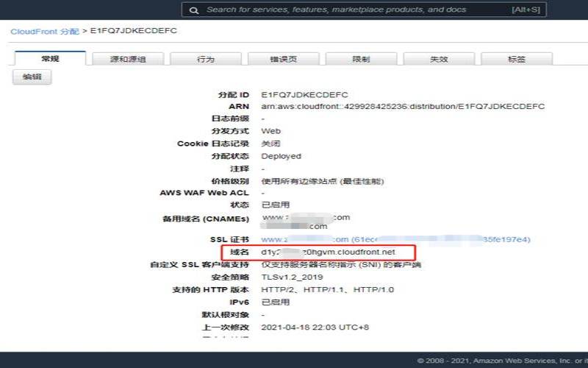The height and width of the screenshot is (368, 588).
Task: Focus the services search field
Action: (x=364, y=10)
